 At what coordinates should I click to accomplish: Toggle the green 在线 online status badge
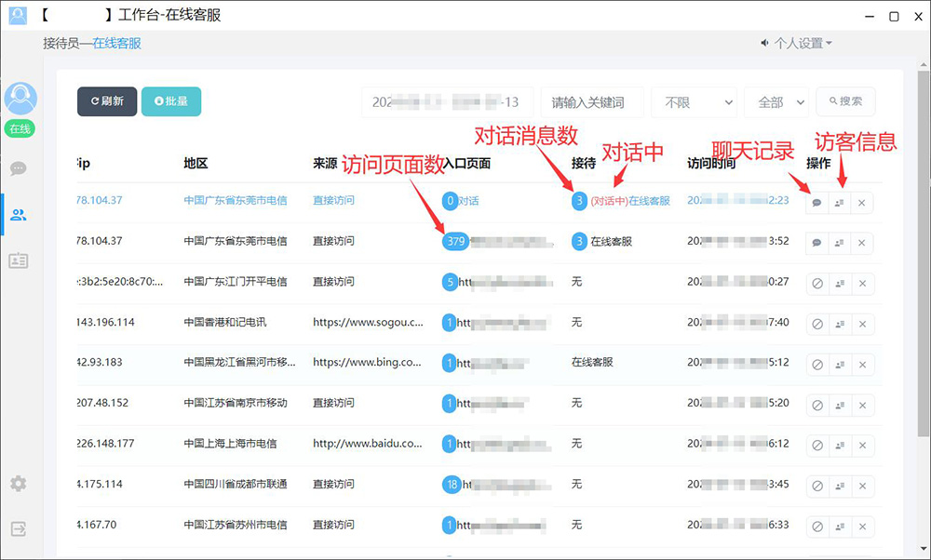pyautogui.click(x=20, y=129)
